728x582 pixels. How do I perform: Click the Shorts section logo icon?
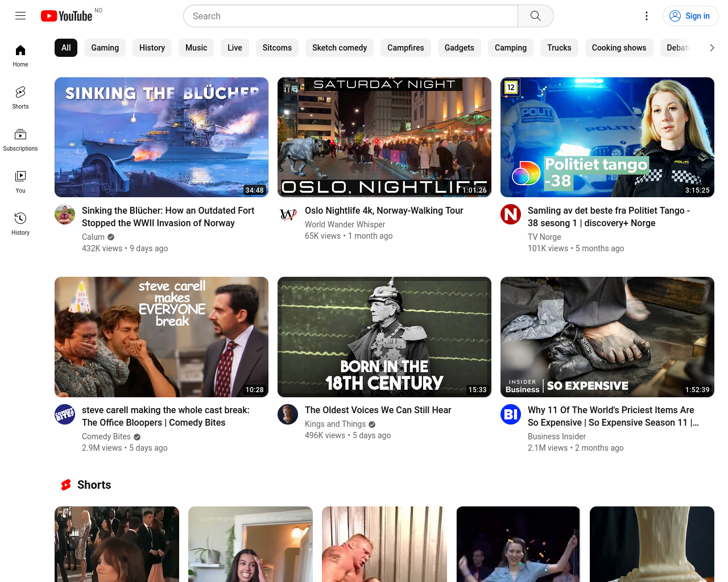(66, 485)
